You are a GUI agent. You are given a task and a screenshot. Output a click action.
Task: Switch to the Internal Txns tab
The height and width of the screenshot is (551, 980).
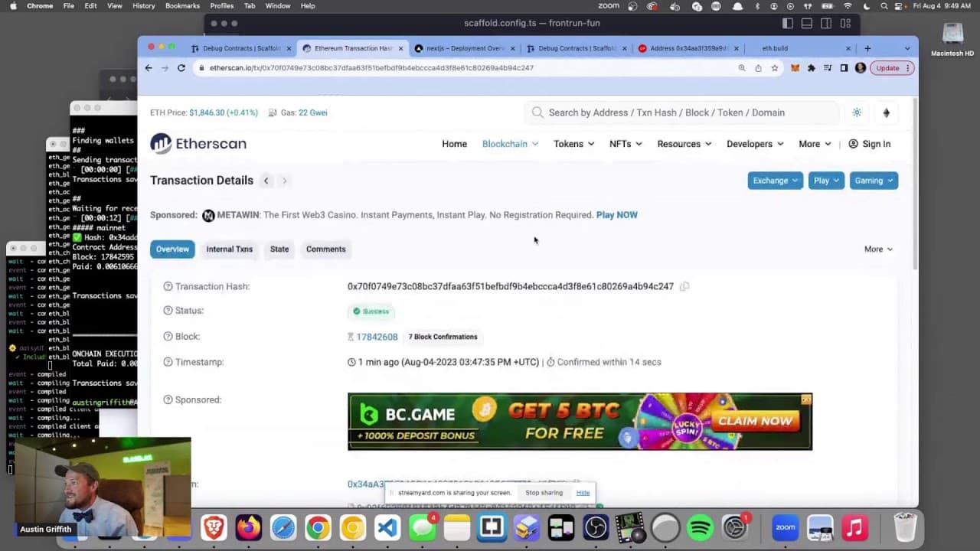click(229, 249)
